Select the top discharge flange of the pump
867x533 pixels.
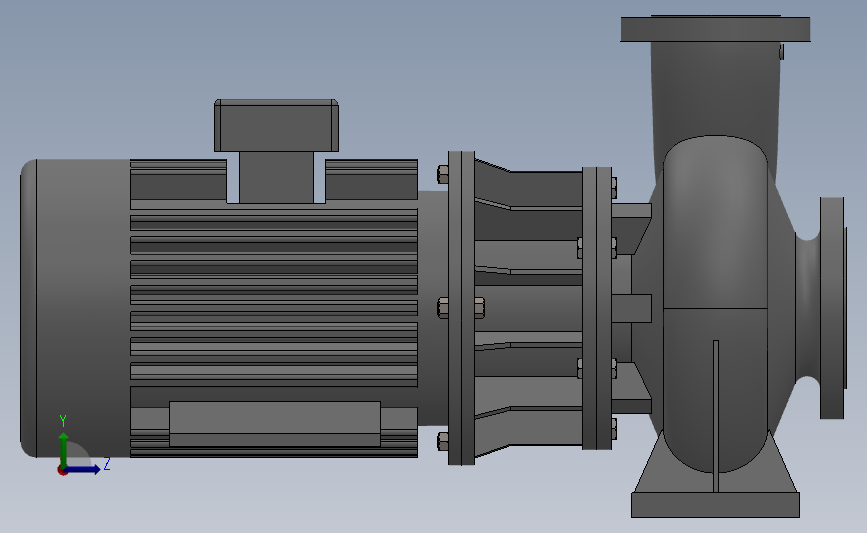coord(715,29)
